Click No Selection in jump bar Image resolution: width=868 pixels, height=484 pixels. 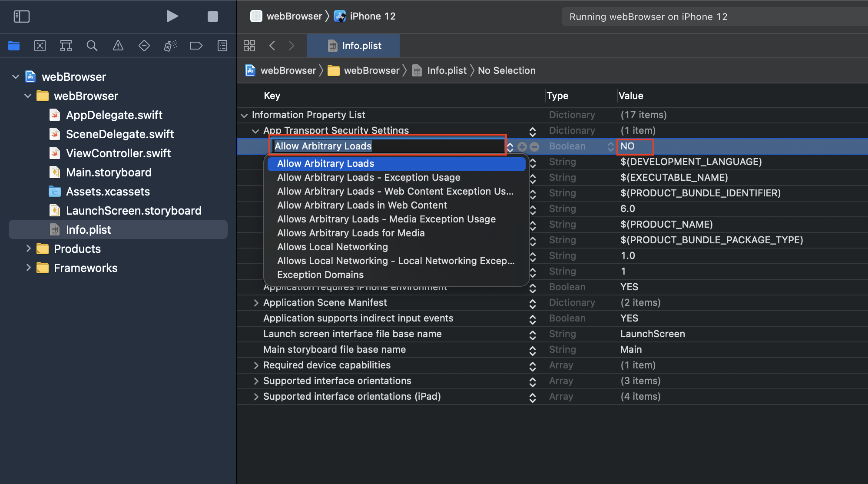click(x=507, y=70)
